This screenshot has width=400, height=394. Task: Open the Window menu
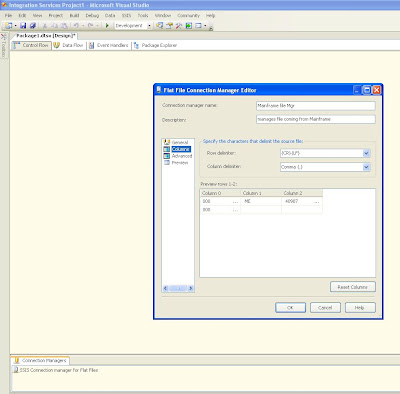[x=163, y=15]
